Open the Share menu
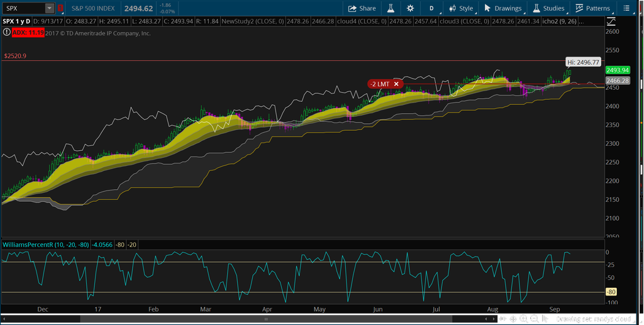The image size is (644, 325). (x=362, y=8)
